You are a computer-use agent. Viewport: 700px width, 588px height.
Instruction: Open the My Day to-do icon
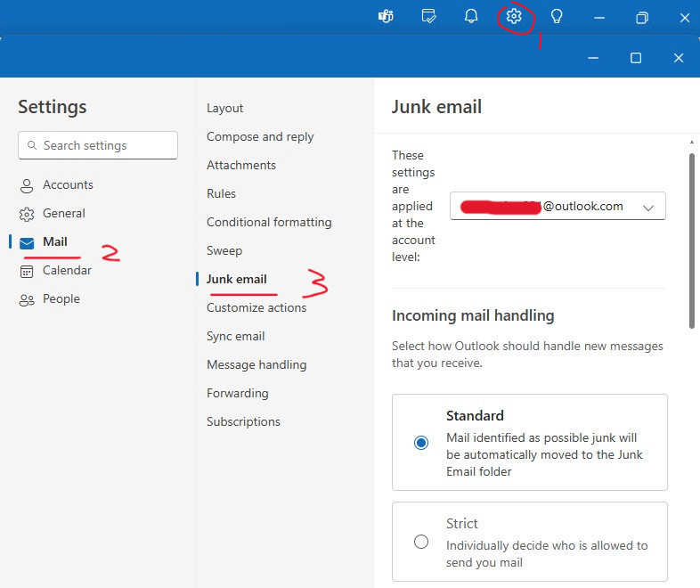point(428,17)
